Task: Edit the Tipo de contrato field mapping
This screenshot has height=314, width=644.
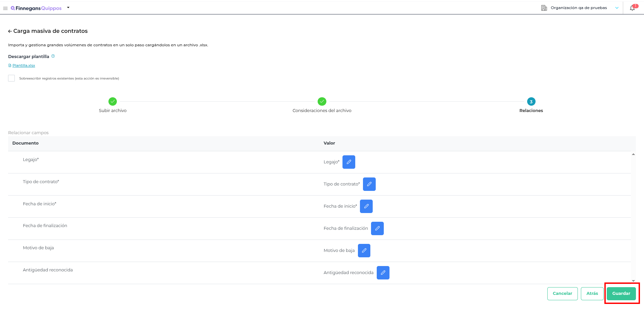Action: pyautogui.click(x=369, y=184)
